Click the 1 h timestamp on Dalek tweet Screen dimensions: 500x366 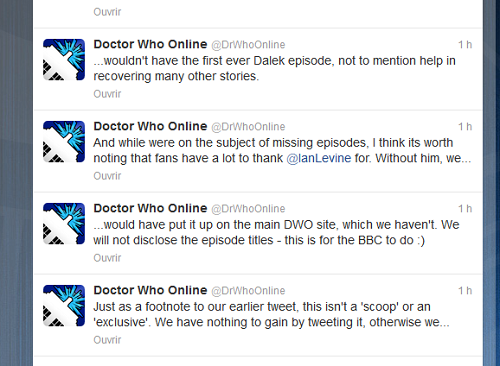click(465, 44)
